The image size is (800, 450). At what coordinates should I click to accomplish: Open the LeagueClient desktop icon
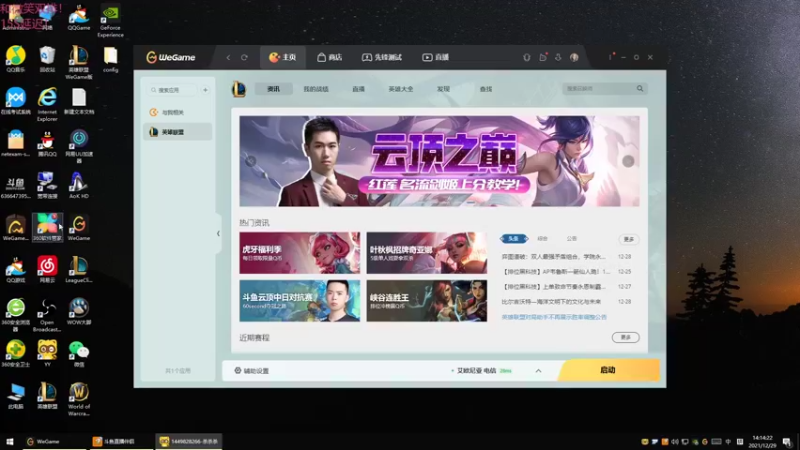click(79, 270)
